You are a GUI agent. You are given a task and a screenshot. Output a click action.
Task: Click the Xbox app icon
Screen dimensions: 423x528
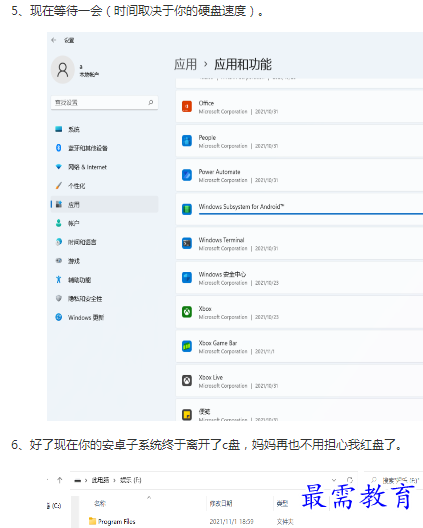pyautogui.click(x=187, y=312)
